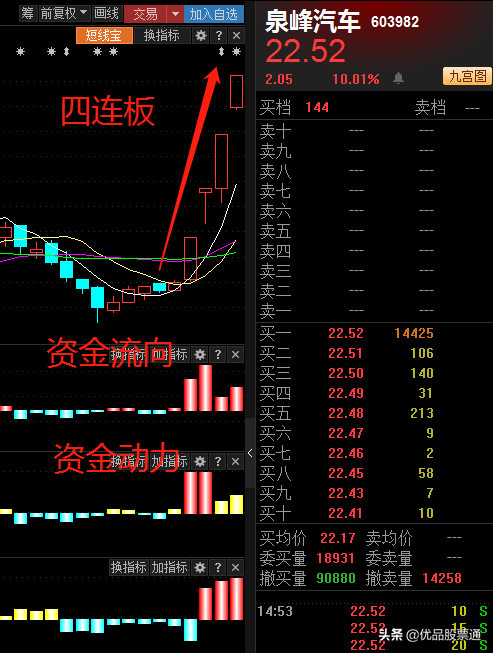Click the stock code 603982
This screenshot has height=653, width=493.
pyautogui.click(x=395, y=22)
